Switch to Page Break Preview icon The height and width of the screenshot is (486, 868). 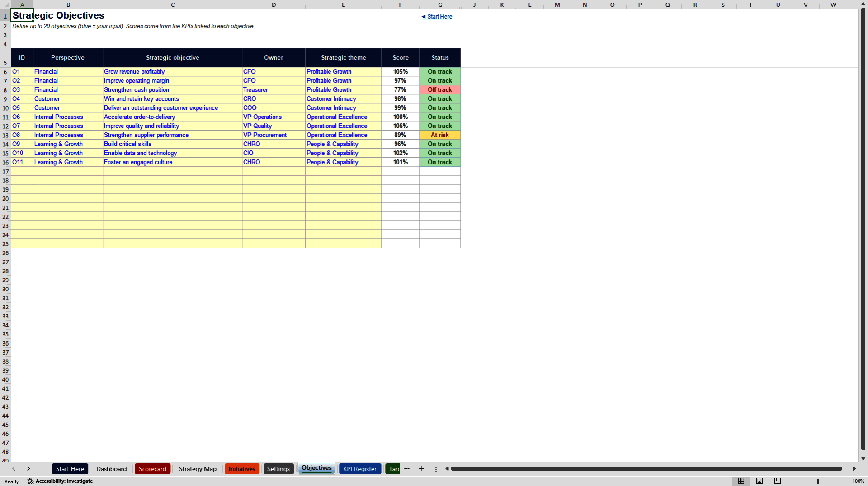click(x=778, y=481)
